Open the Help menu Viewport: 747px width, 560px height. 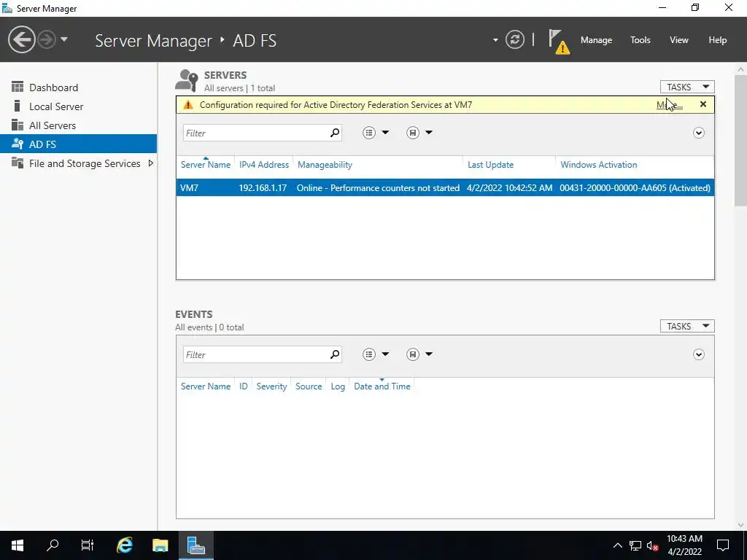[717, 40]
